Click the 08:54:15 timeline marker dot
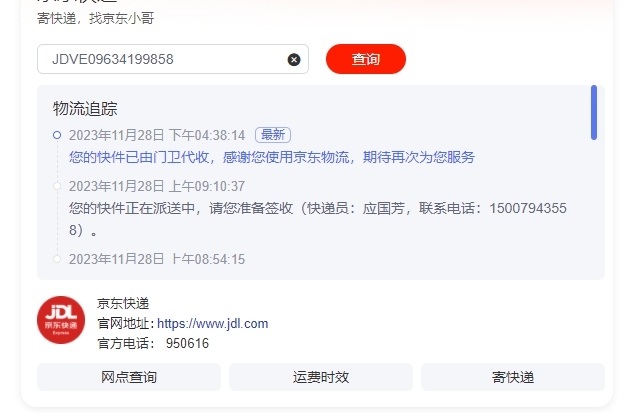This screenshot has width=625, height=413. (x=57, y=259)
